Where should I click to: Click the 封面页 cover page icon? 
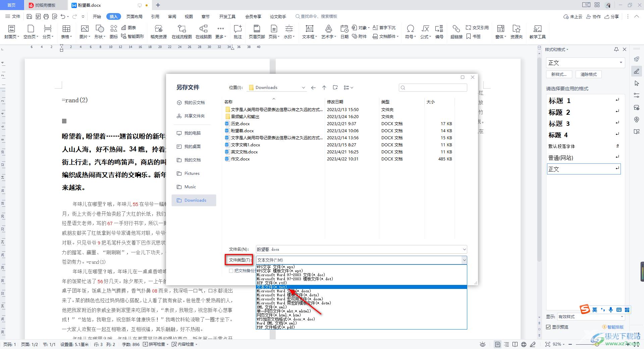point(11,29)
